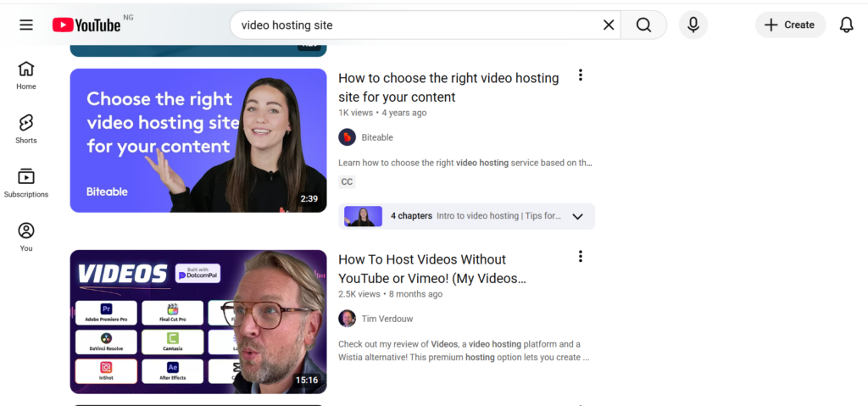Open options menu for Tim Verdouw video

[x=581, y=257]
